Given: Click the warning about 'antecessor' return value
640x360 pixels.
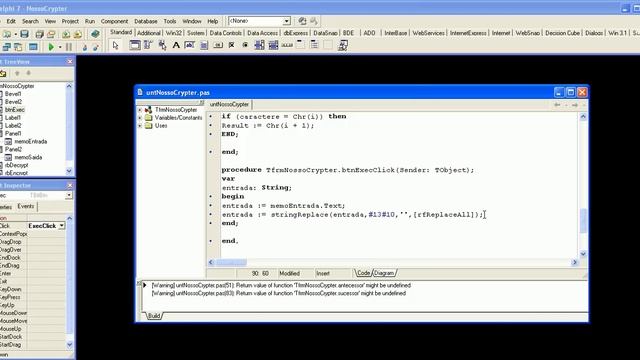Looking at the screenshot, I should pyautogui.click(x=281, y=285).
